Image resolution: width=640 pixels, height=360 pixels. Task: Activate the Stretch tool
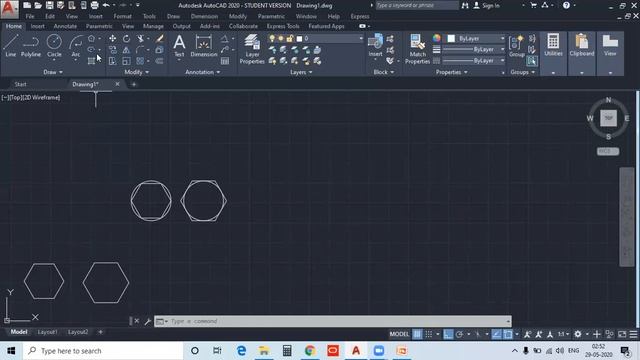coord(112,61)
